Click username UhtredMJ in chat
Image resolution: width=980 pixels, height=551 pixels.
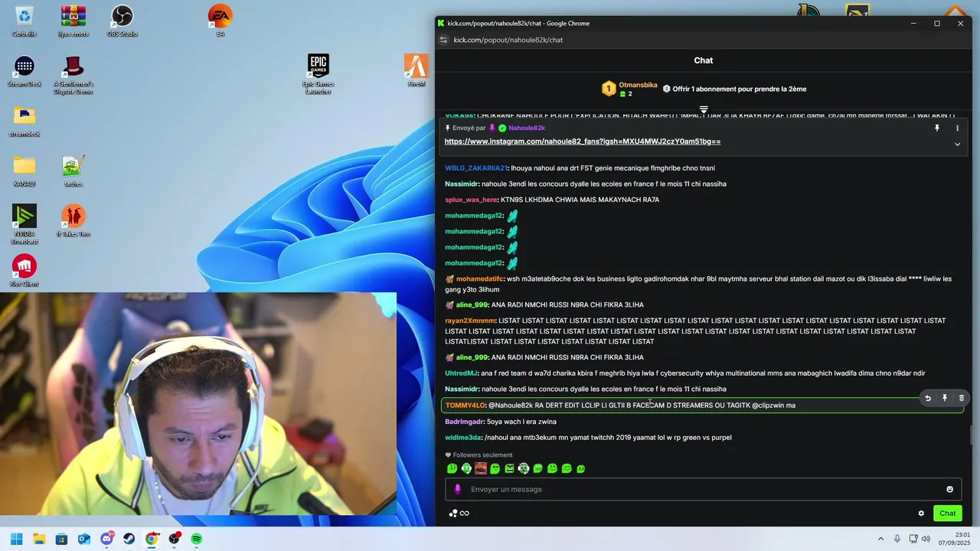pos(461,373)
